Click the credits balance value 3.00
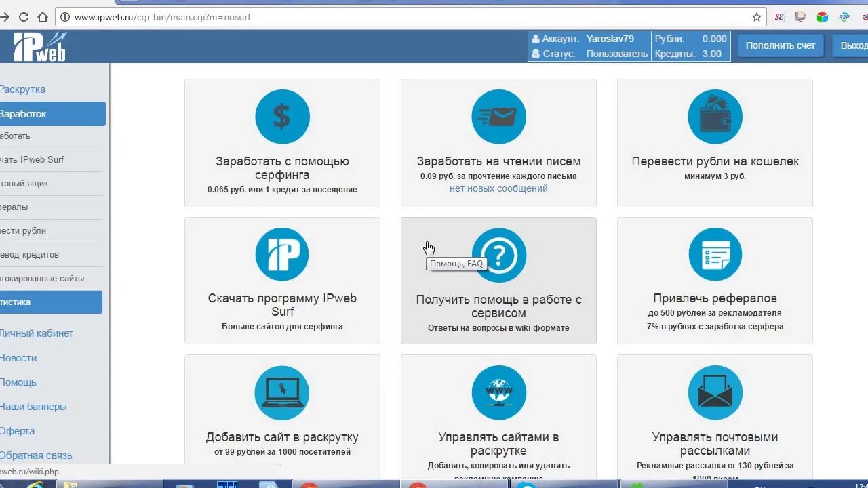Image resolution: width=868 pixels, height=488 pixels. point(711,54)
